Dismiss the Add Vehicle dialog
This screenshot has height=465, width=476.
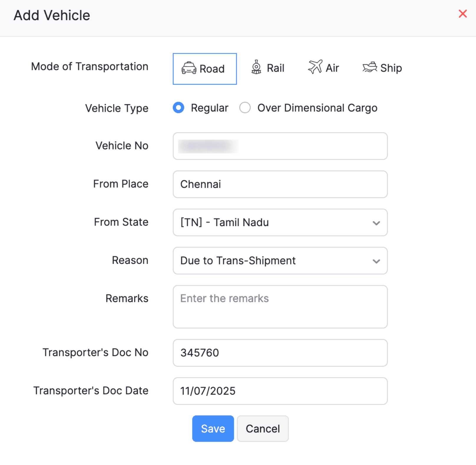pyautogui.click(x=462, y=14)
